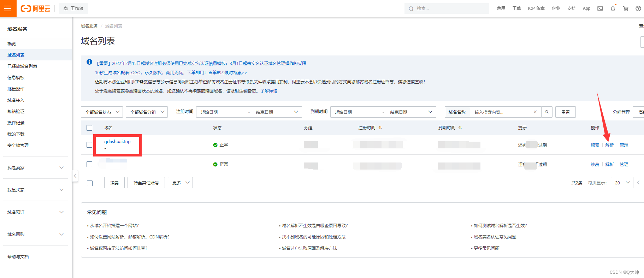Image resolution: width=644 pixels, height=278 pixels.
Task: Select 已释放域名列表 in the sidebar
Action: click(22, 66)
